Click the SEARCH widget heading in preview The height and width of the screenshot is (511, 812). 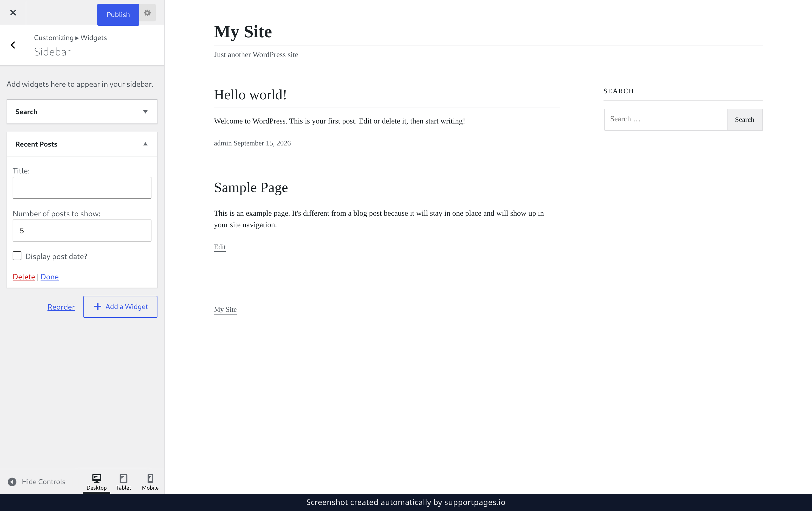point(618,91)
